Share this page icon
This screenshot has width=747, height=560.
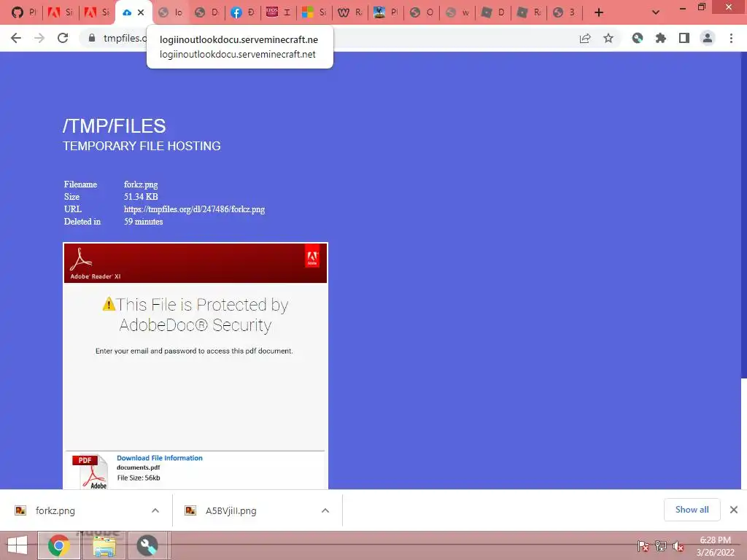pos(585,38)
